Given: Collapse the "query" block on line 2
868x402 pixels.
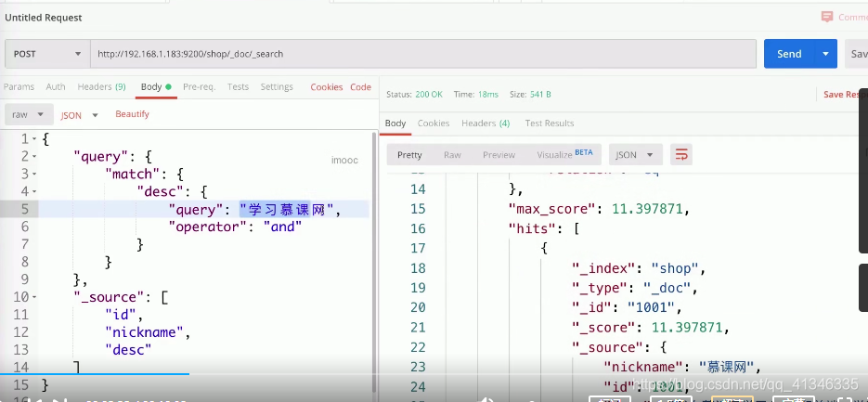Looking at the screenshot, I should (x=34, y=157).
